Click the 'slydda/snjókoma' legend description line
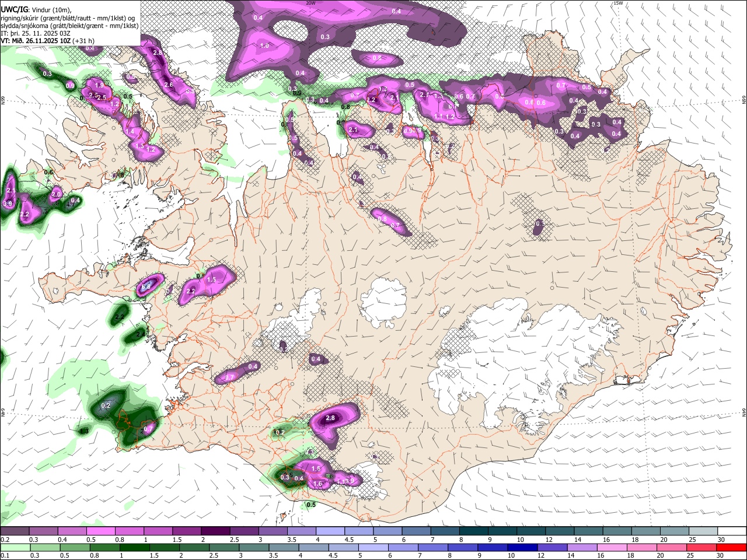The width and height of the screenshot is (747, 560). point(69,26)
